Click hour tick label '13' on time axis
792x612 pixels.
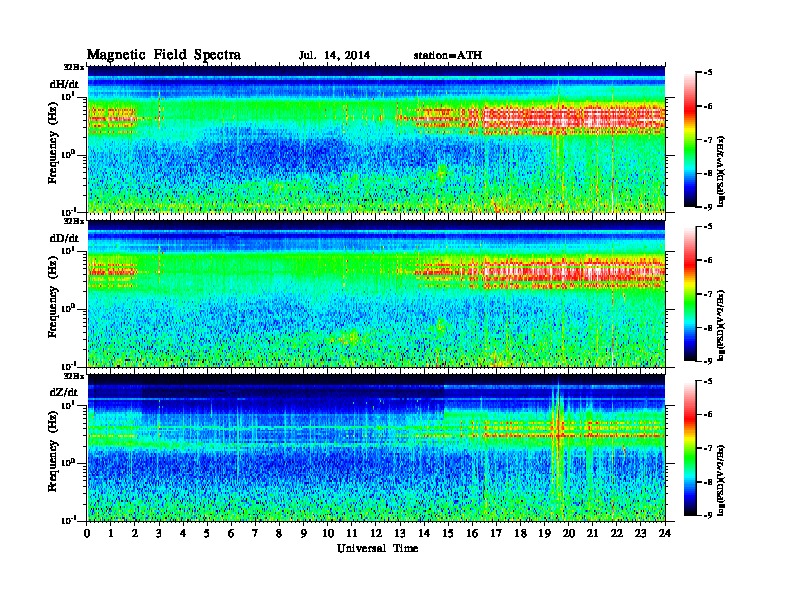(x=400, y=533)
